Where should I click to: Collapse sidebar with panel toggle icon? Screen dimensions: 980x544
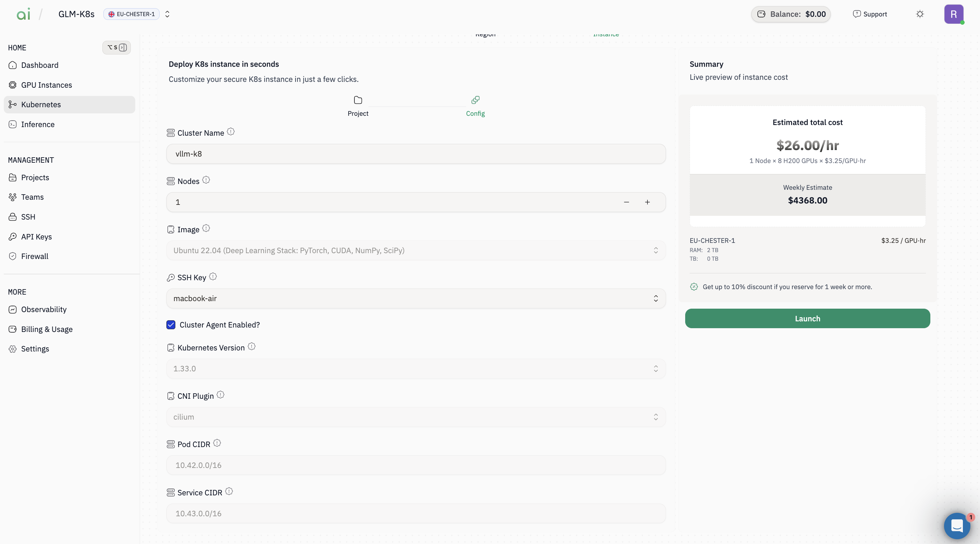[x=123, y=48]
